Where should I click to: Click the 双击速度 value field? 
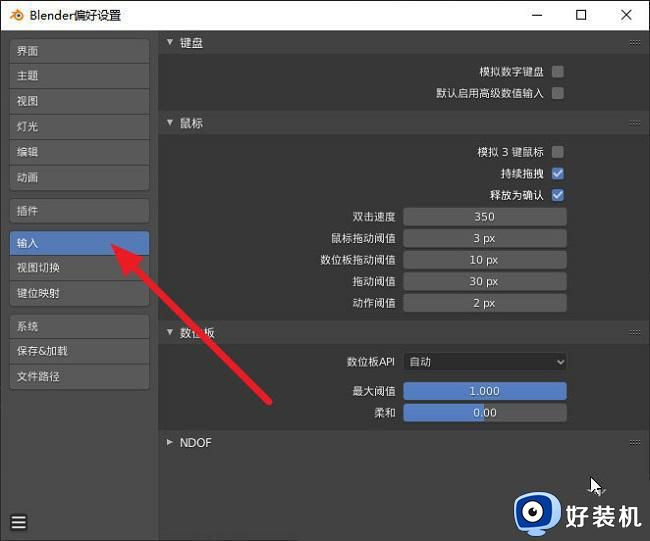pyautogui.click(x=485, y=217)
